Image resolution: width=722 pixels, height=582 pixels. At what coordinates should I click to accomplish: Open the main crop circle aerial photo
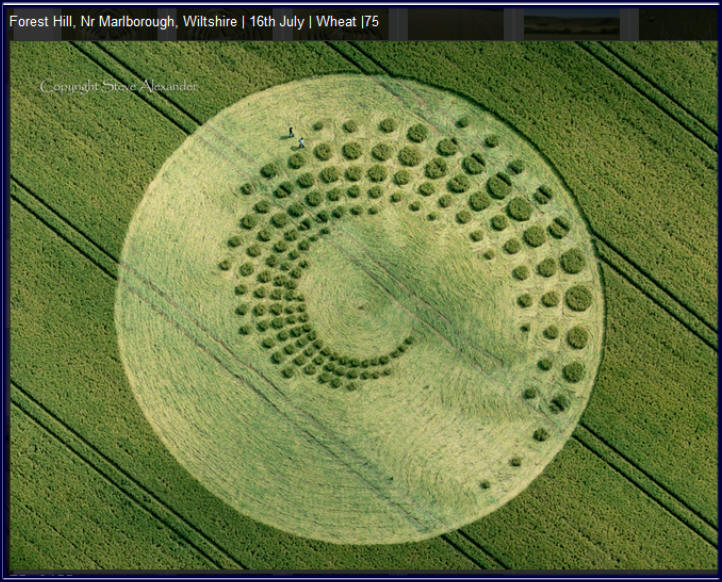[x=364, y=306]
